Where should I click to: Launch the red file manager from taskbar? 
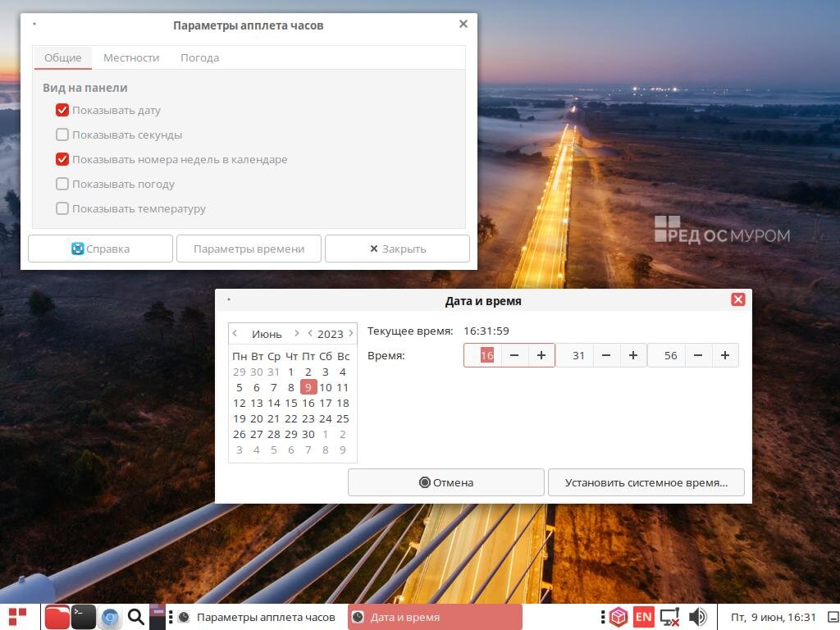coord(57,617)
